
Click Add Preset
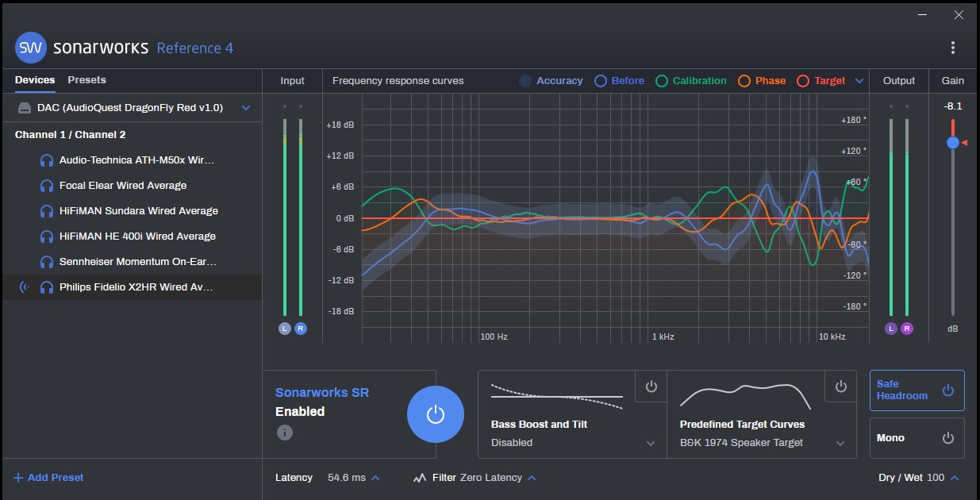[48, 478]
